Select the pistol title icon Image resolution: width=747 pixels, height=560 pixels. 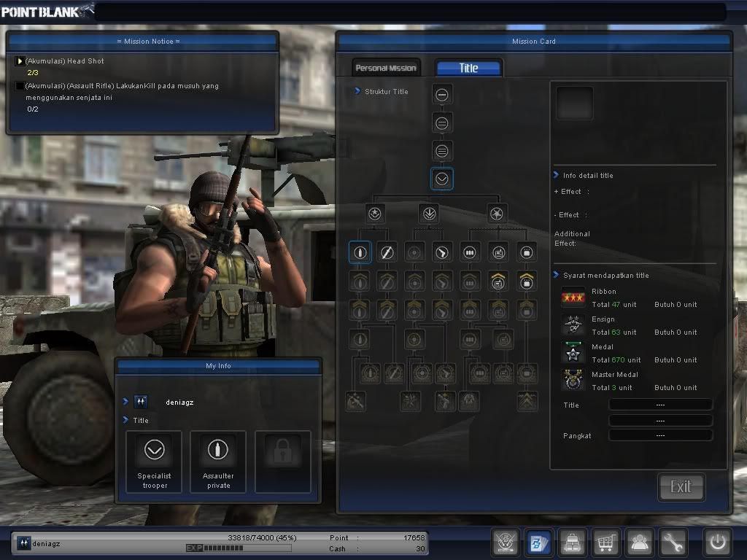click(441, 252)
